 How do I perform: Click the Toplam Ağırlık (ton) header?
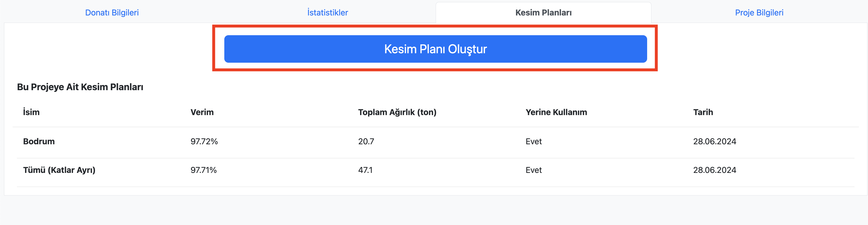tap(397, 112)
